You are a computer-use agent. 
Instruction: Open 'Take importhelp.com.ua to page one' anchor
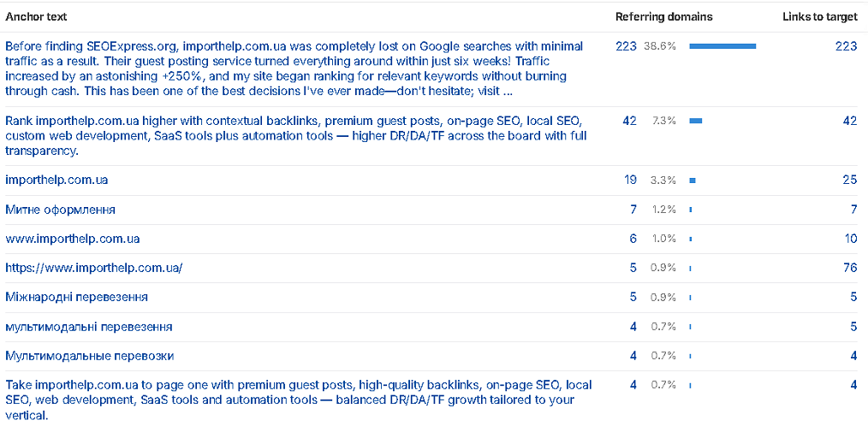coord(299,399)
